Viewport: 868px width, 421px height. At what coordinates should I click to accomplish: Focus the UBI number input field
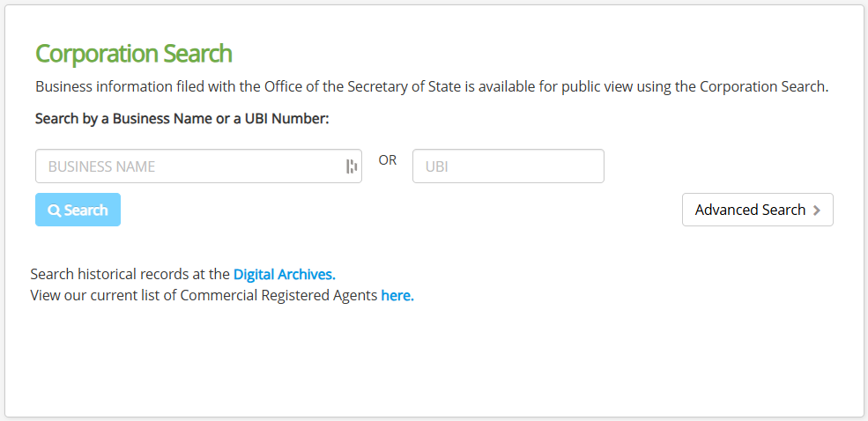[508, 166]
